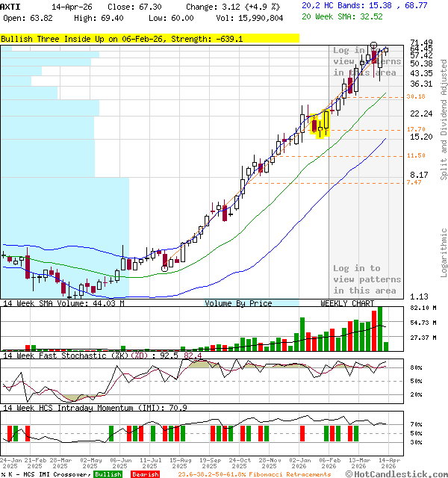Click the WEEKLY CHART label
448x478 pixels.
(347, 303)
